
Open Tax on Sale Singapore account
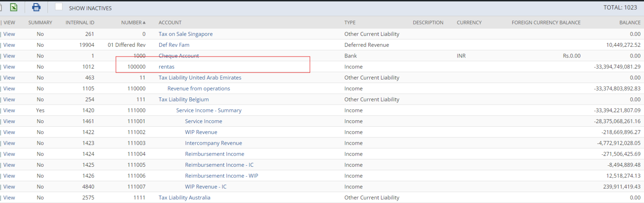(x=185, y=34)
